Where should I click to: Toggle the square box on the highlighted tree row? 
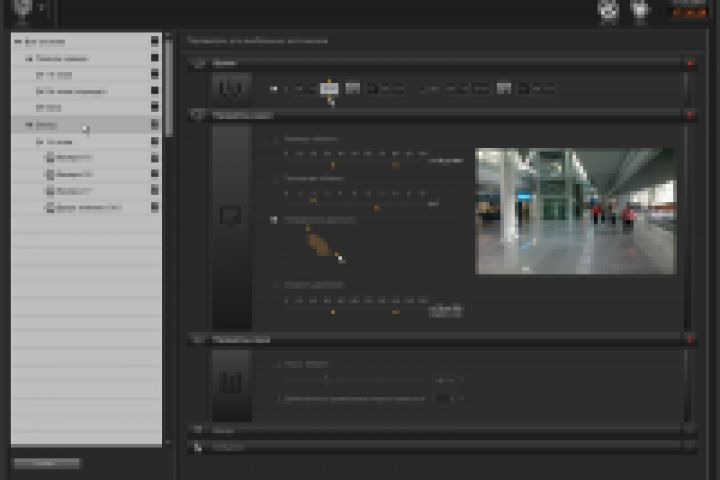click(155, 124)
